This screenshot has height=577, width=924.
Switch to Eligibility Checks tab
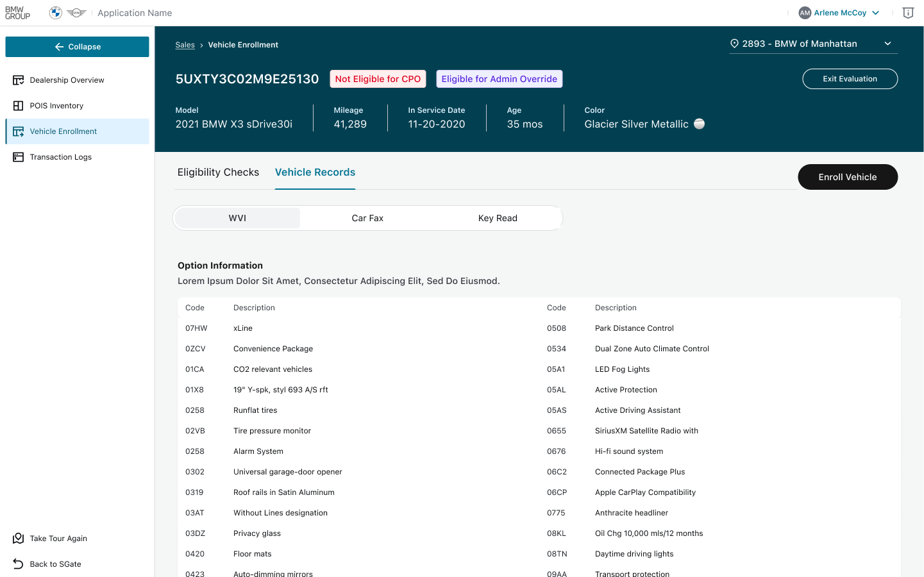coord(218,172)
